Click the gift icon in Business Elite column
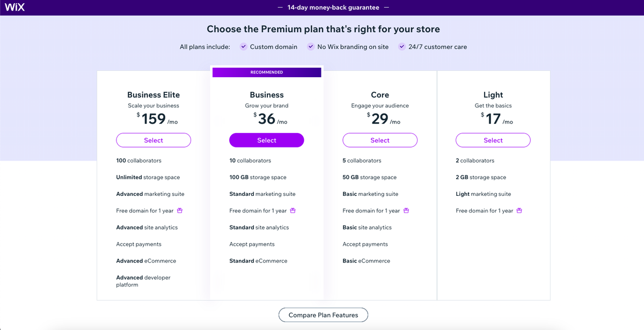The image size is (644, 330). [179, 210]
